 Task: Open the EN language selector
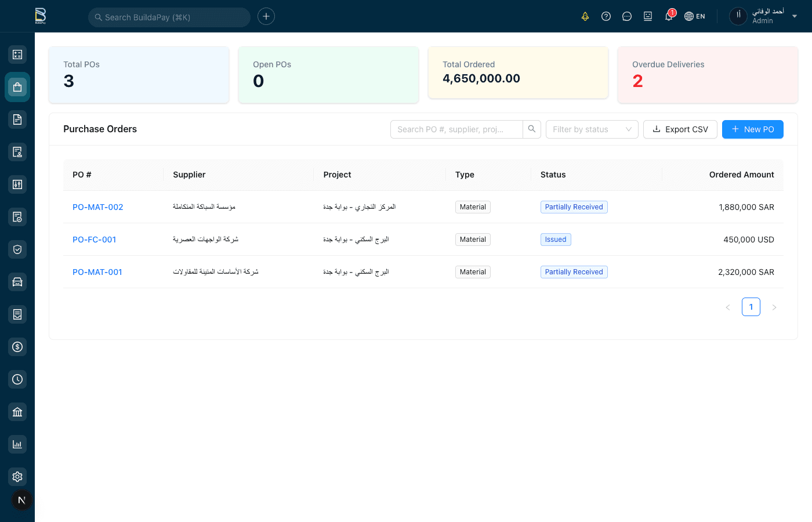[694, 16]
